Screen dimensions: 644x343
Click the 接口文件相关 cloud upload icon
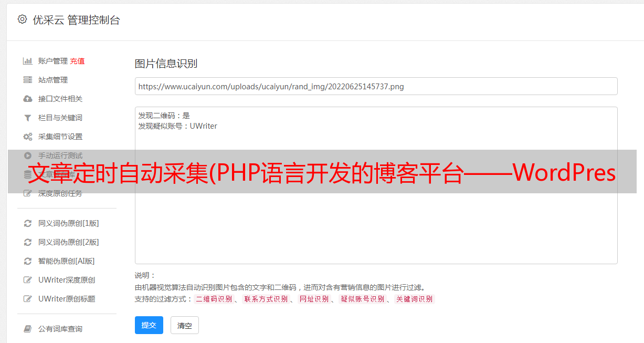click(x=28, y=99)
